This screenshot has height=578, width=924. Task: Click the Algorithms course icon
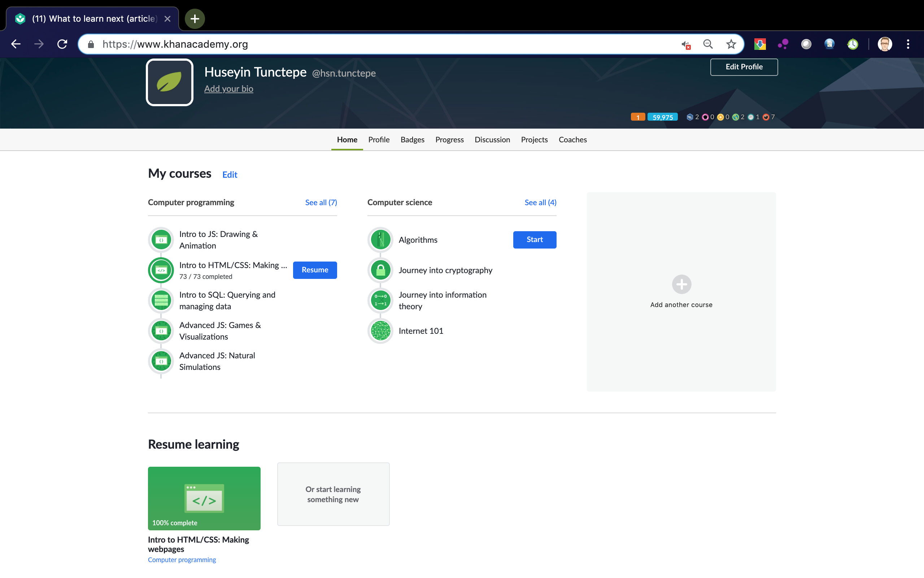point(380,240)
